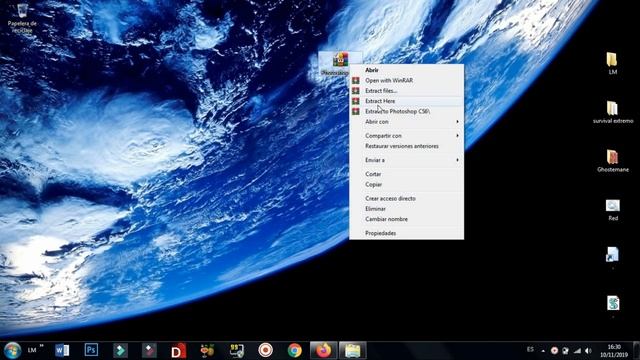Image resolution: width=640 pixels, height=360 pixels.
Task: Expand the Abrir con submenu
Action: (407, 122)
